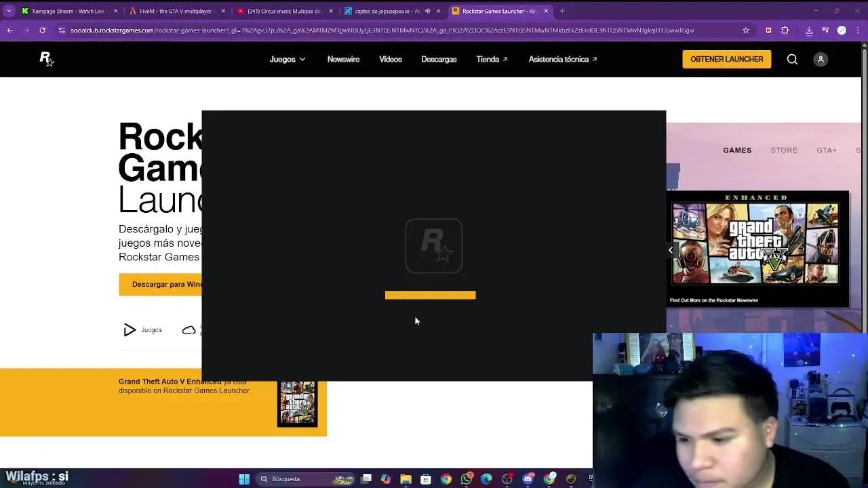
Task: Open the browser downloads icon
Action: coord(809,30)
